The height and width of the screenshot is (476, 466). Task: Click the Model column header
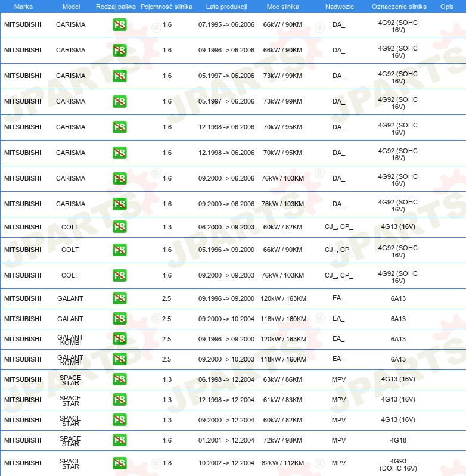[x=71, y=7]
